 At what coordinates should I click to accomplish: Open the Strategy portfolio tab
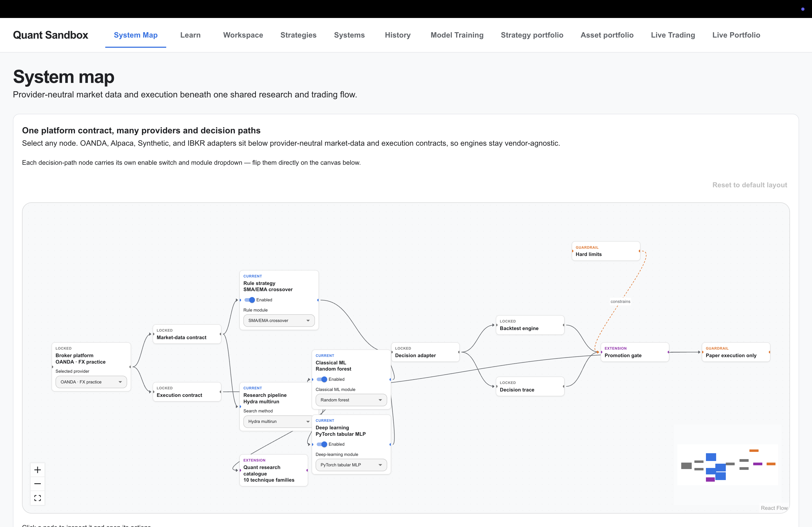click(532, 35)
